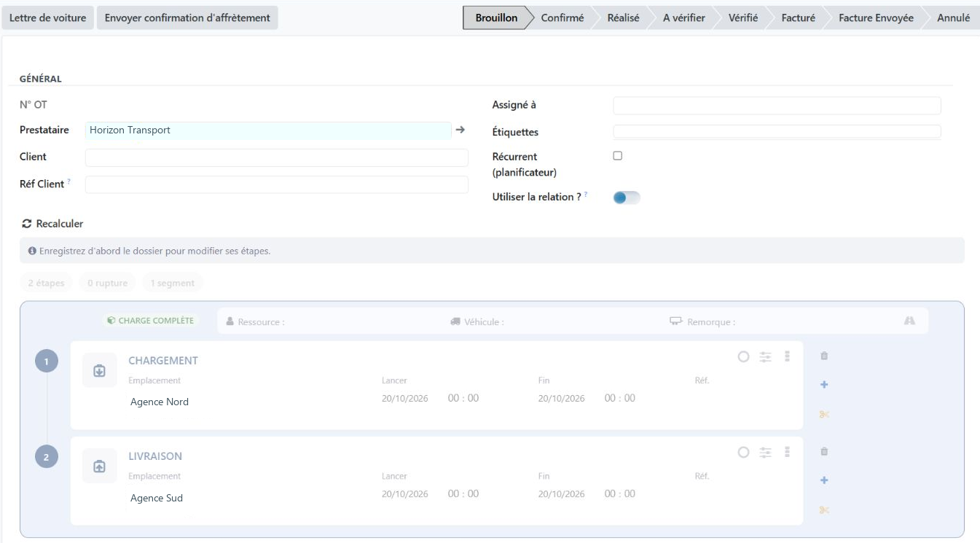Switch status to A vérifier
The image size is (980, 543).
pyautogui.click(x=683, y=18)
